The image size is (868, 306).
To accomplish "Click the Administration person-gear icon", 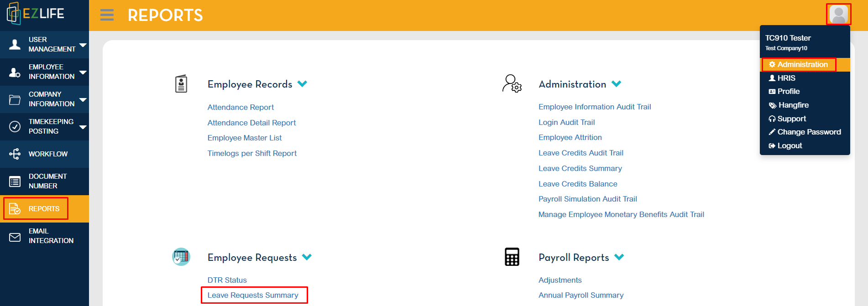I will coord(512,83).
